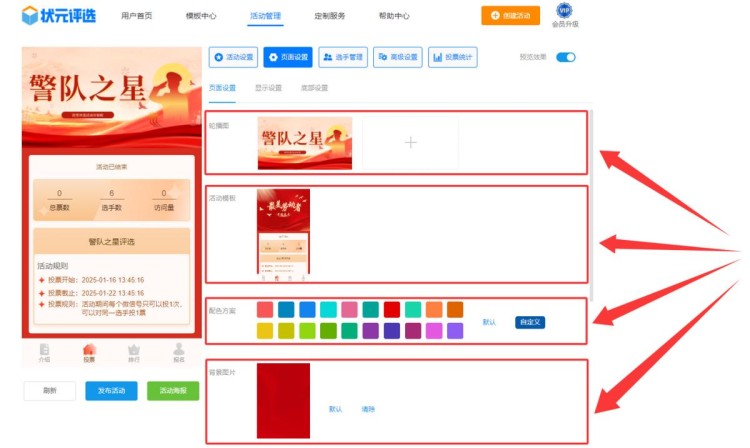Click the green 活动海报 button
The width and height of the screenshot is (750, 448).
point(172,391)
